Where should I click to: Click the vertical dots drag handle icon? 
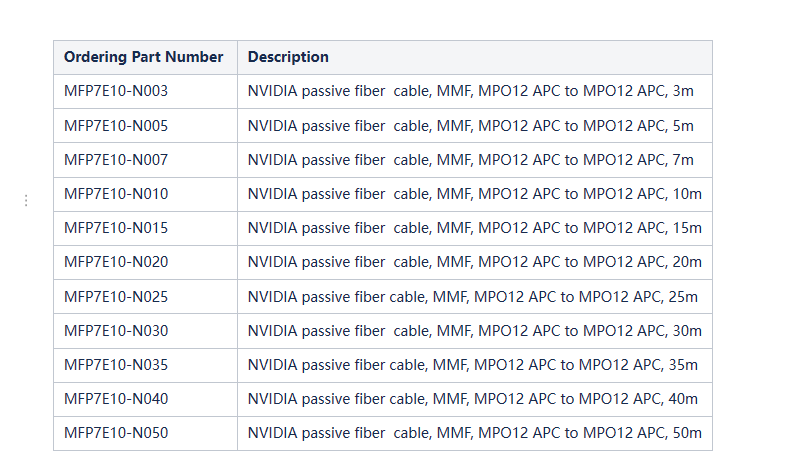click(26, 200)
